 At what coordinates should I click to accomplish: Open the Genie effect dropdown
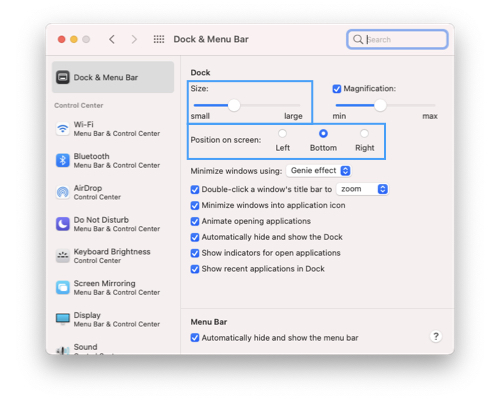319,171
